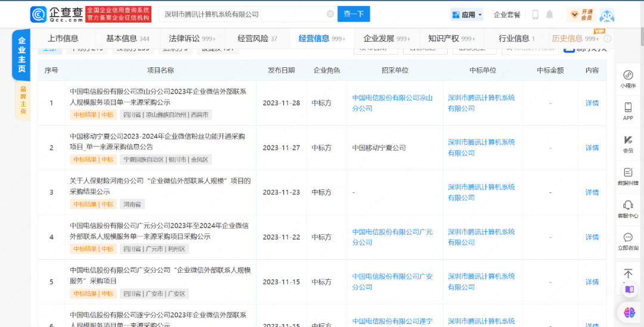Open the 小程序 mini-program sidebar icon
Image resolution: width=644 pixels, height=327 pixels.
tap(628, 79)
